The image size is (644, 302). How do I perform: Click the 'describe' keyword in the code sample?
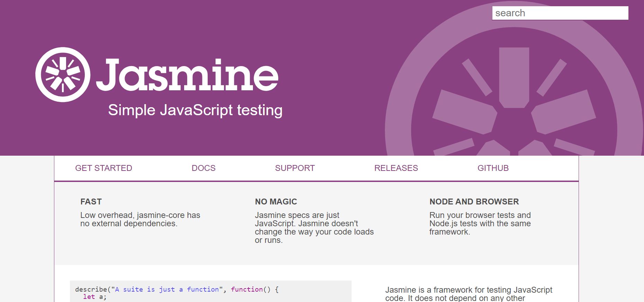point(91,289)
